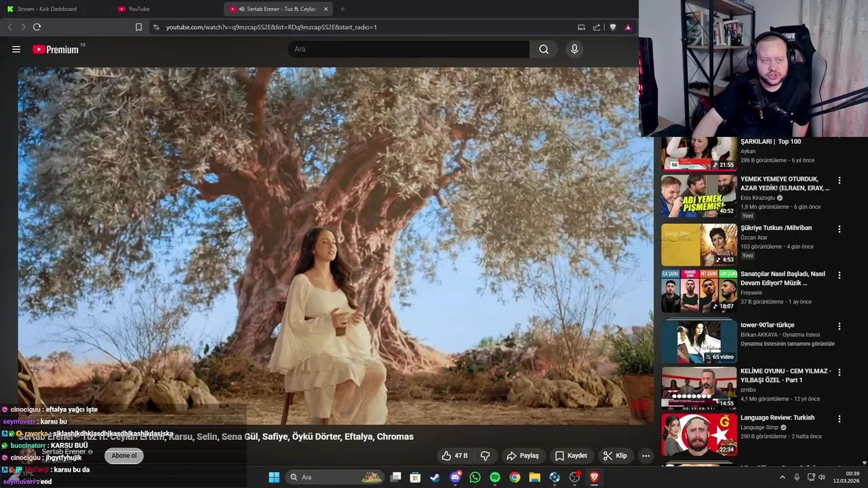The image size is (868, 488).
Task: Open options for Şükriye Tutkun /Mihriban video
Action: click(x=839, y=229)
